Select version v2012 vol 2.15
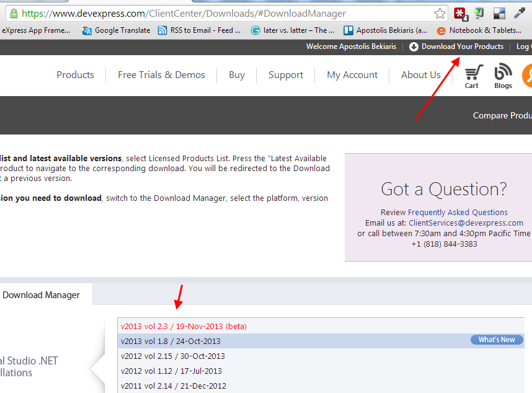The width and height of the screenshot is (532, 393). click(321, 356)
